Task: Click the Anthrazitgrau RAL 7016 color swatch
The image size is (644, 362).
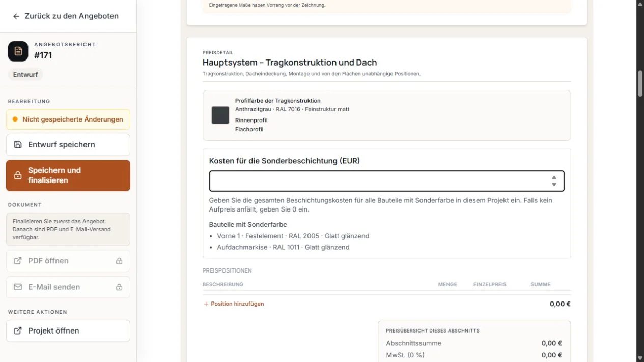Action: (x=220, y=115)
